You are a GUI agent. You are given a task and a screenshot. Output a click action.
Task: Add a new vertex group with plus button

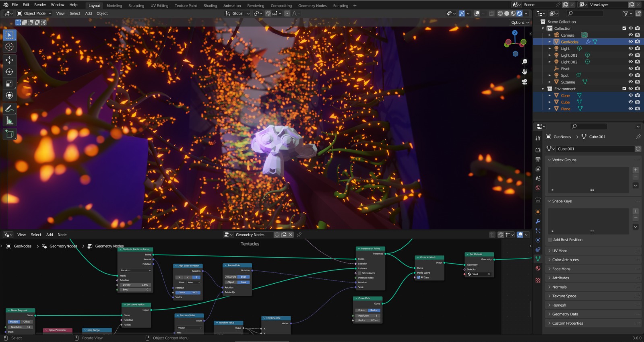point(636,170)
